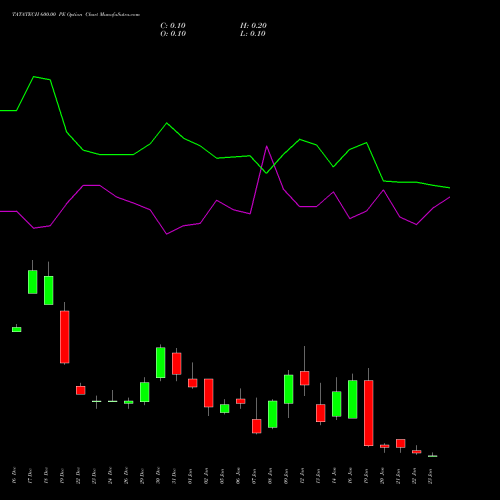This screenshot has width=500, height=500.
Task: Click the '16 Dec' date label
Action: tap(14, 476)
